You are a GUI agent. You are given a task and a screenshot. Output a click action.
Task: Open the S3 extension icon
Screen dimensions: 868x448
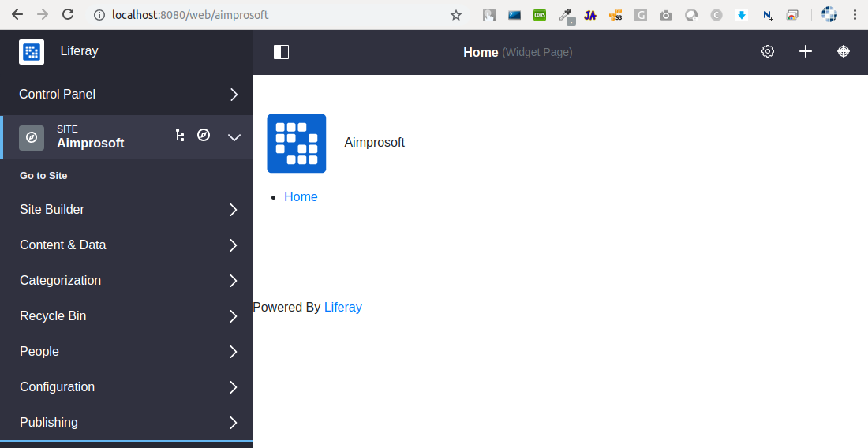click(615, 15)
